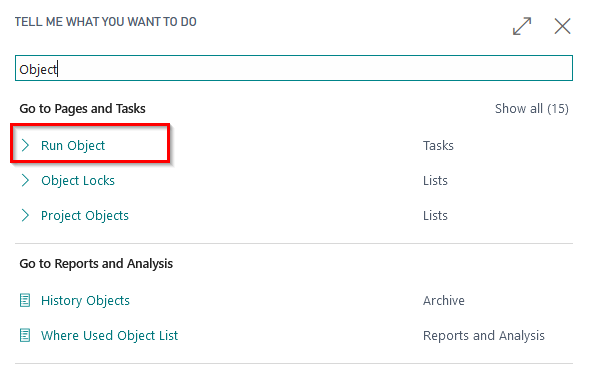The image size is (589, 376).
Task: Click the chevron beside Project Objects
Action: pos(25,215)
